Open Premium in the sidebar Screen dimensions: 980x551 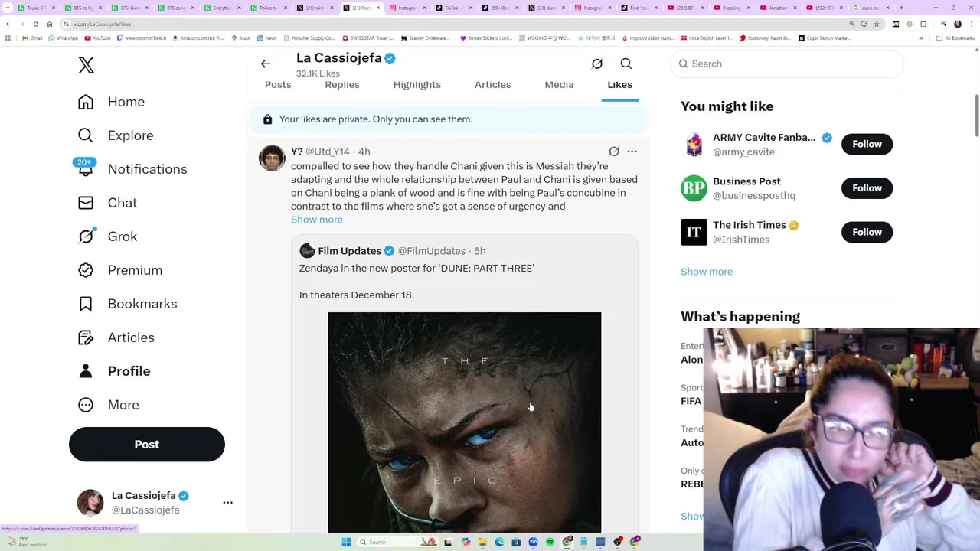click(x=120, y=270)
